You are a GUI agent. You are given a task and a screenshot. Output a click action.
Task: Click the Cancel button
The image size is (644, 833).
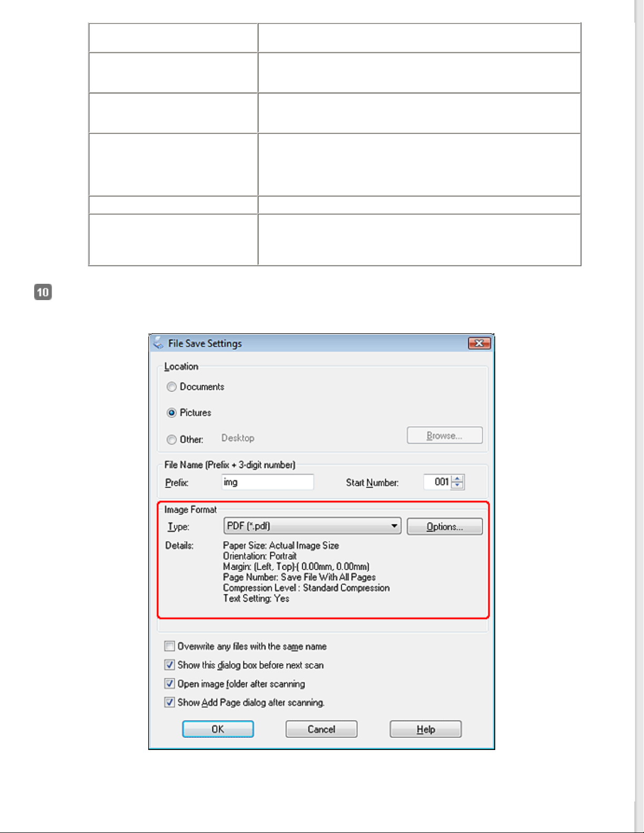pos(321,729)
